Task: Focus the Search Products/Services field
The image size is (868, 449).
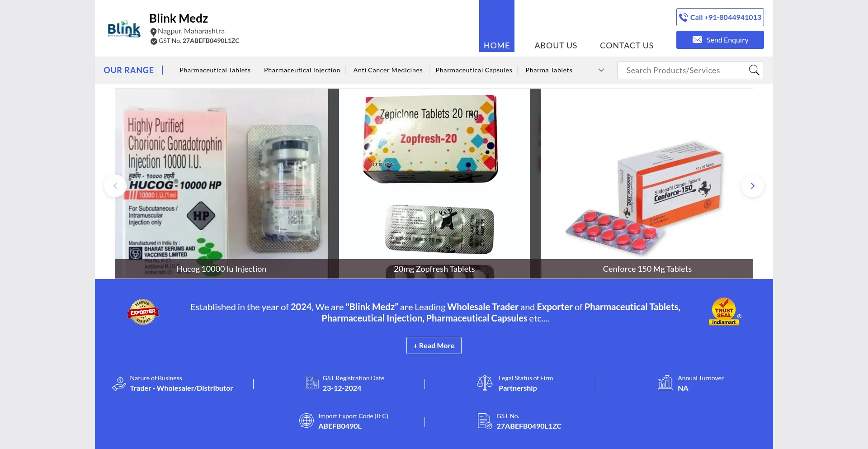Action: pyautogui.click(x=684, y=70)
